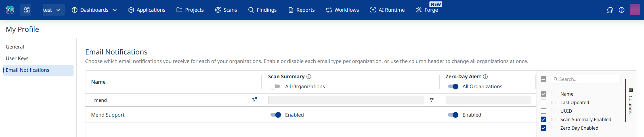Check the Last Updated column checkbox
Image resolution: width=644 pixels, height=137 pixels.
(x=544, y=102)
